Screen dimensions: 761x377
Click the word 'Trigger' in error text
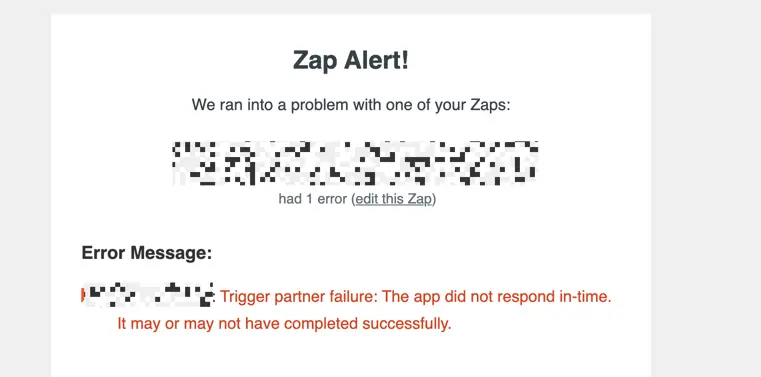(245, 296)
